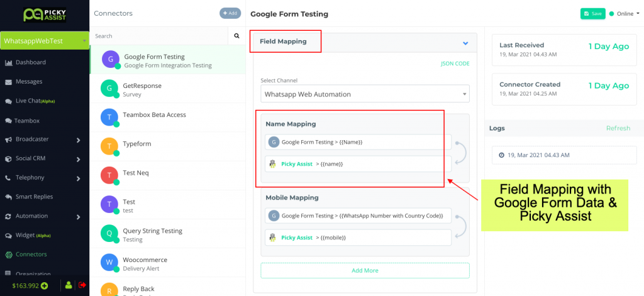Click clock icon in log entry
The width and height of the screenshot is (644, 296).
501,155
